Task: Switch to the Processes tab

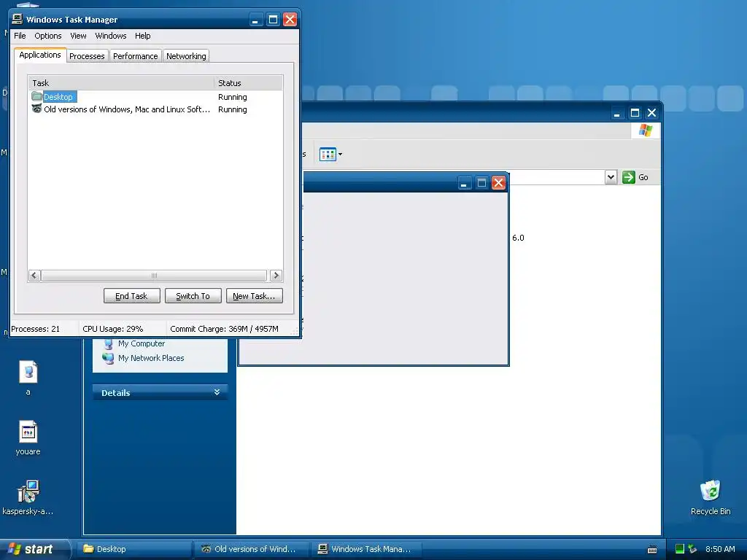Action: coord(87,56)
